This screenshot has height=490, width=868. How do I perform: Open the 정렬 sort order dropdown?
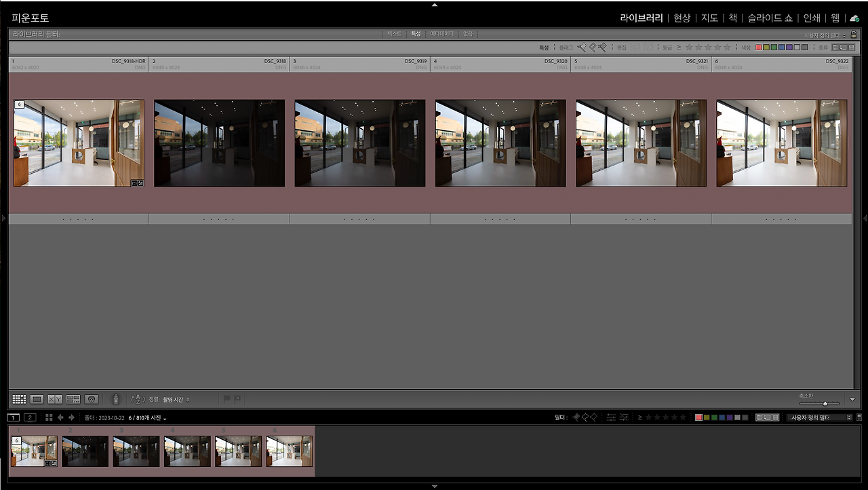coord(176,400)
